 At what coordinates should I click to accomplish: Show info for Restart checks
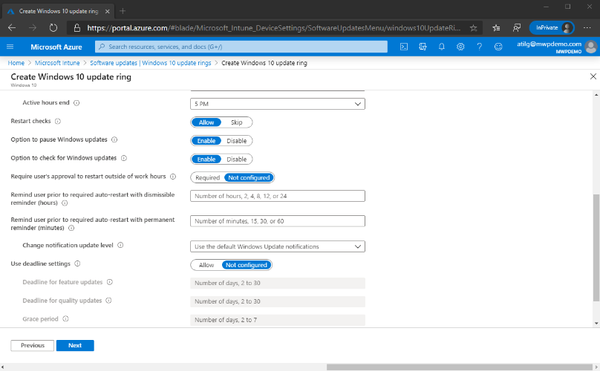(58, 121)
